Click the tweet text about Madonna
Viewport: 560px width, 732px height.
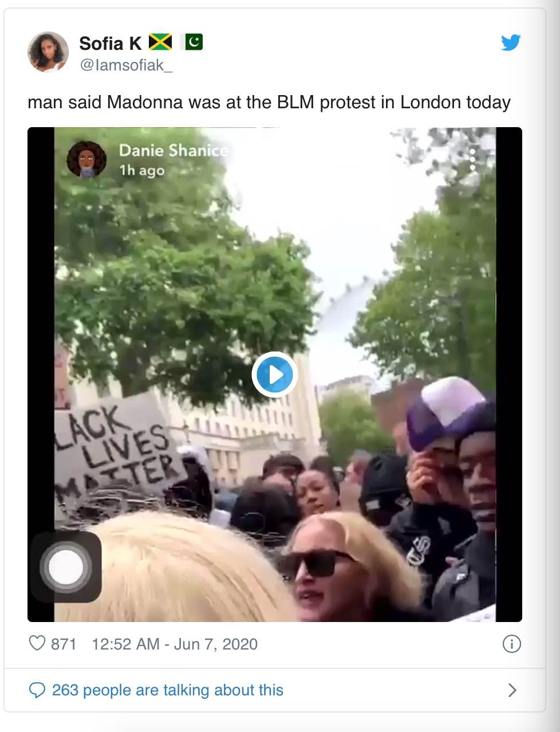[x=269, y=102]
